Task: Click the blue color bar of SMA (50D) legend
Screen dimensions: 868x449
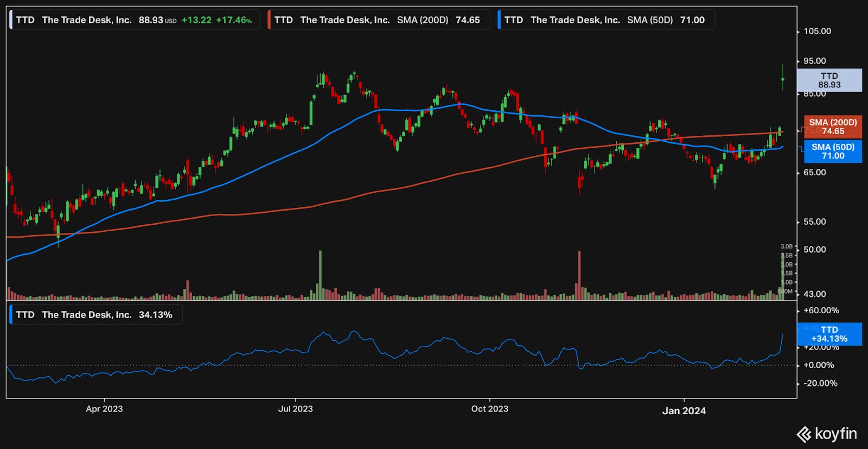Action: click(499, 20)
